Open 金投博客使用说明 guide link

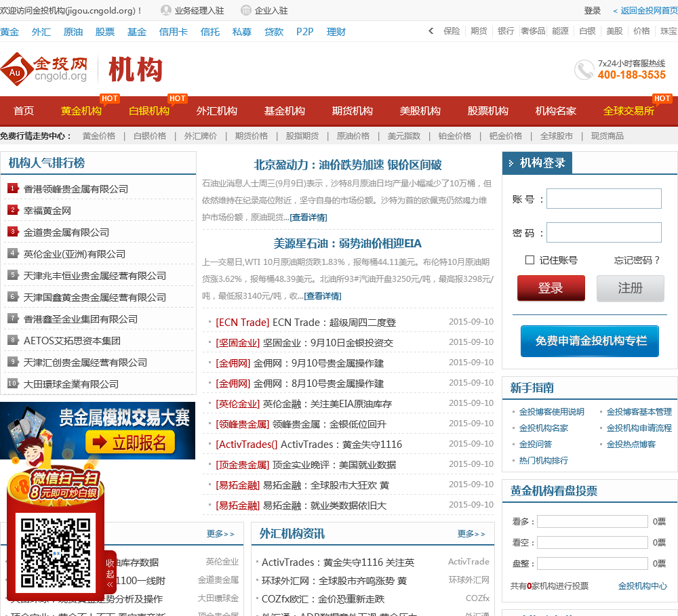[551, 412]
